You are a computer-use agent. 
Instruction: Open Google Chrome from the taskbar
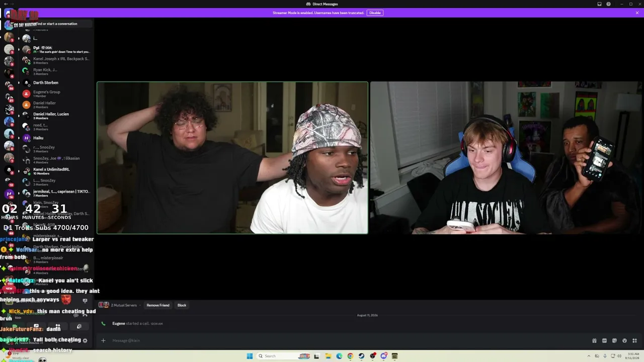point(350,356)
